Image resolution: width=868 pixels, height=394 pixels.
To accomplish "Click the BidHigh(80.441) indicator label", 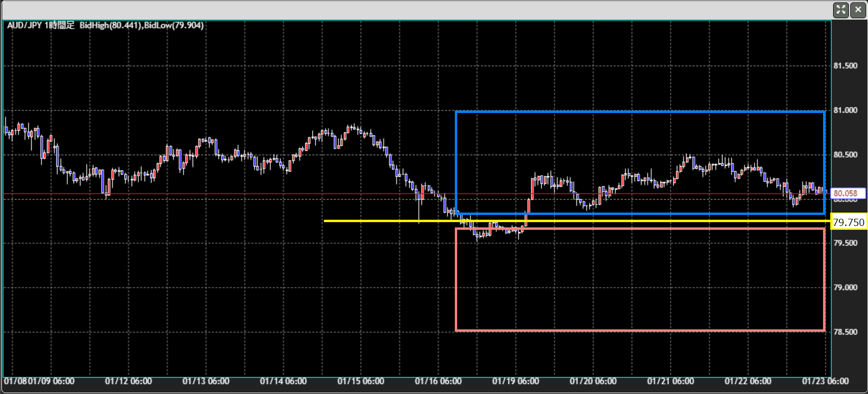I will (110, 25).
